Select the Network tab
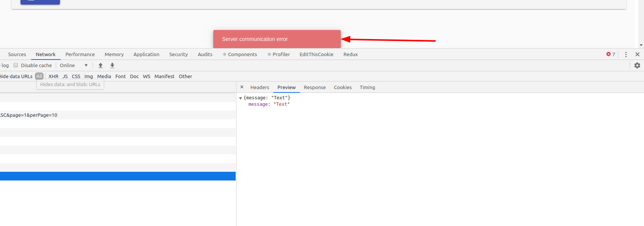The image size is (644, 226). click(x=46, y=54)
